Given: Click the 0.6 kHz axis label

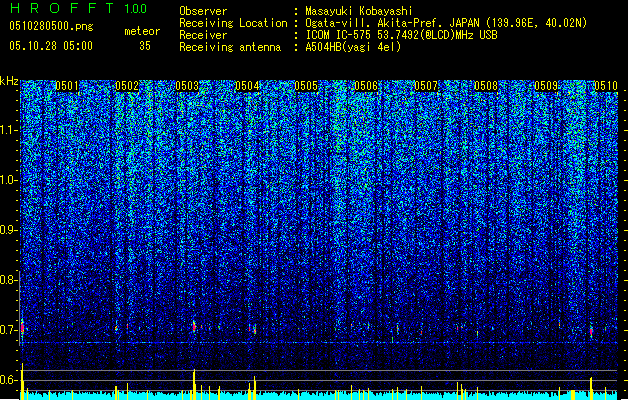Looking at the screenshot, I should 9,380.
